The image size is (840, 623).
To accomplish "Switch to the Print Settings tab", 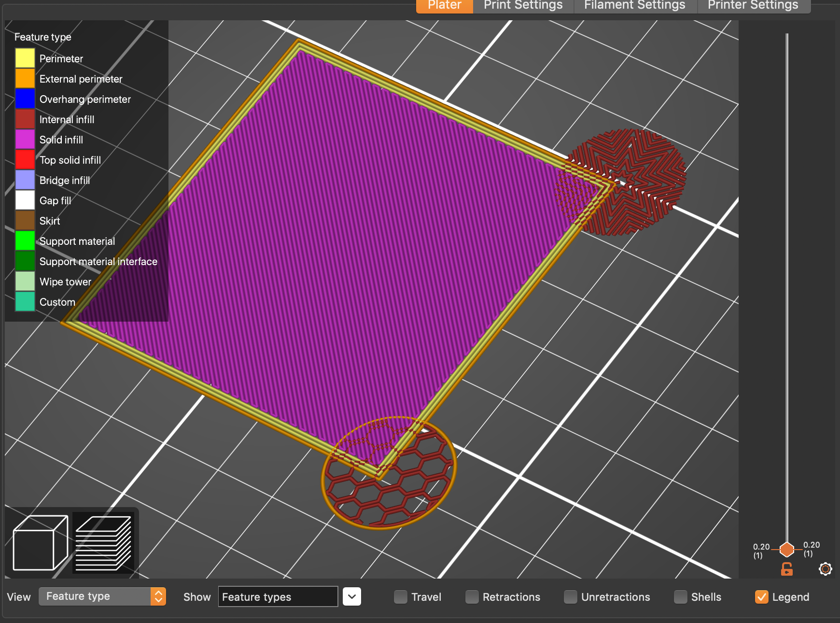I will [x=523, y=5].
